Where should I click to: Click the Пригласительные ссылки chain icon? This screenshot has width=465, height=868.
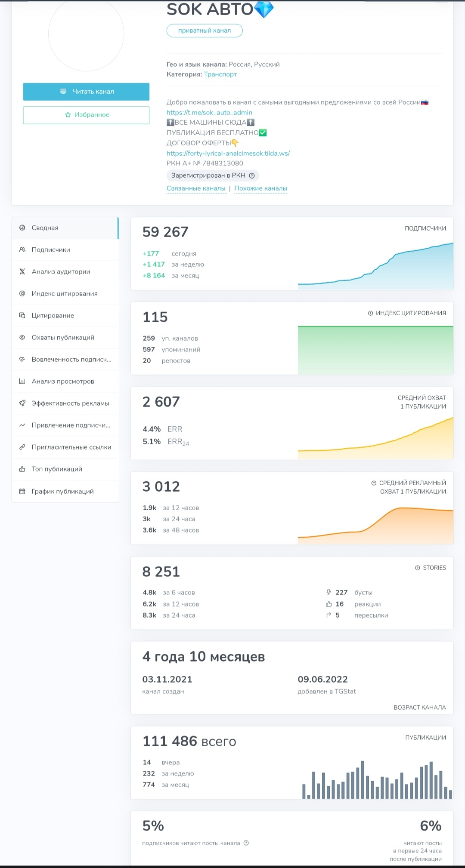(x=22, y=447)
